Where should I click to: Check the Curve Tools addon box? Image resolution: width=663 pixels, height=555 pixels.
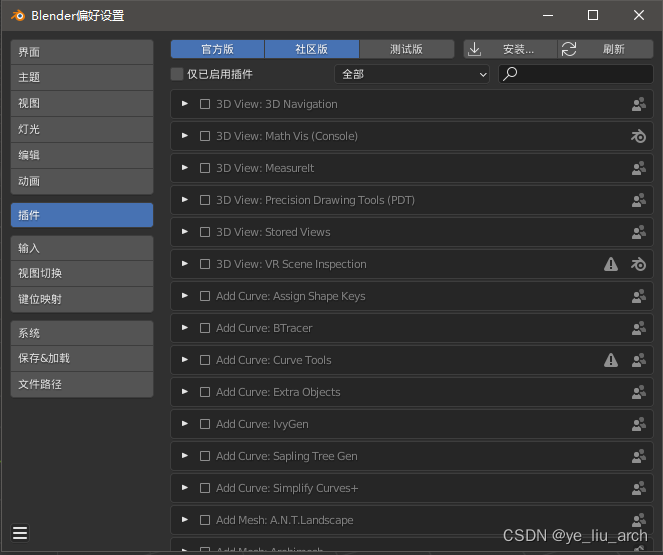pyautogui.click(x=205, y=360)
